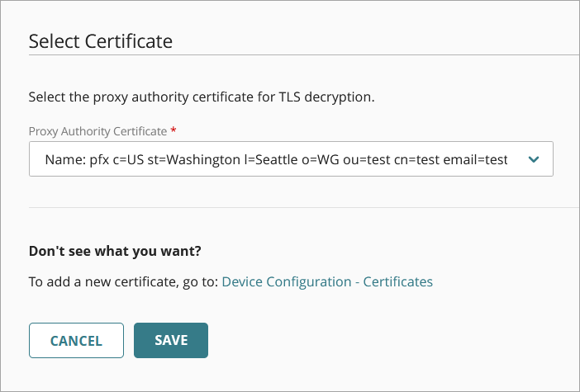580x392 pixels.
Task: Click the word 'Certificates' in the link
Action: coord(399,281)
